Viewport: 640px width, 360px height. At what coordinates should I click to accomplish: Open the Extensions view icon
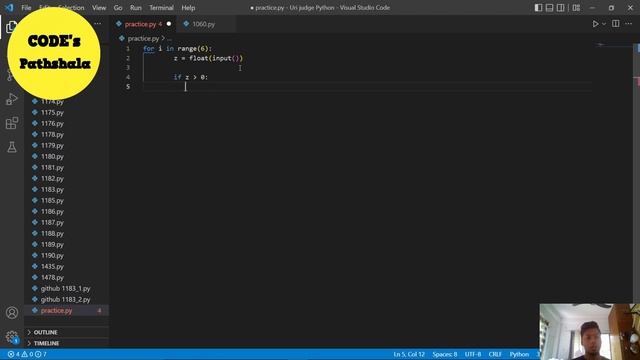click(x=11, y=123)
